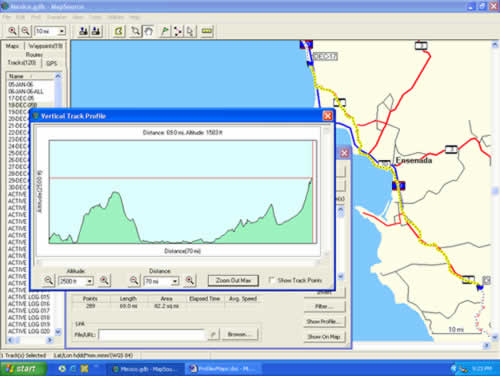This screenshot has height=376, width=500.
Task: Click the receive from device icon
Action: point(96,31)
